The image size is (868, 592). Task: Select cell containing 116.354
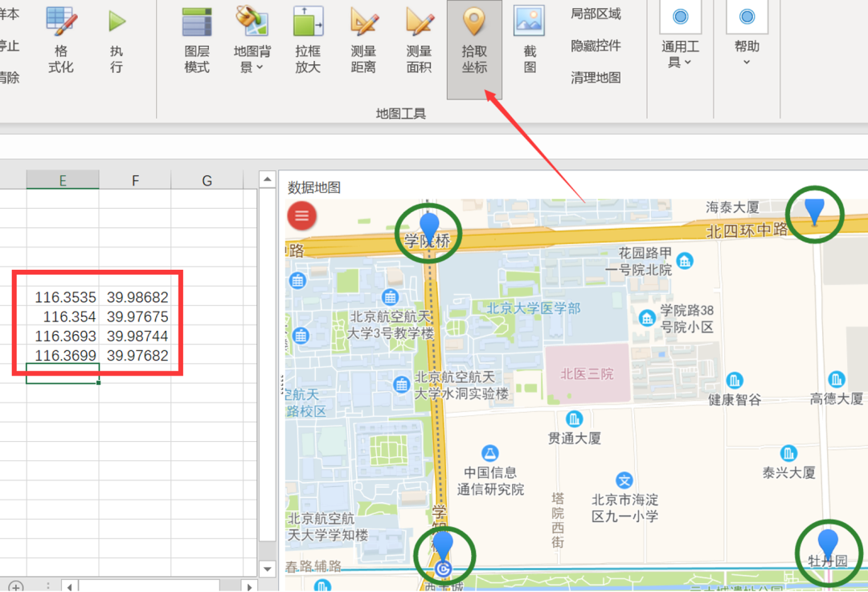click(x=63, y=316)
